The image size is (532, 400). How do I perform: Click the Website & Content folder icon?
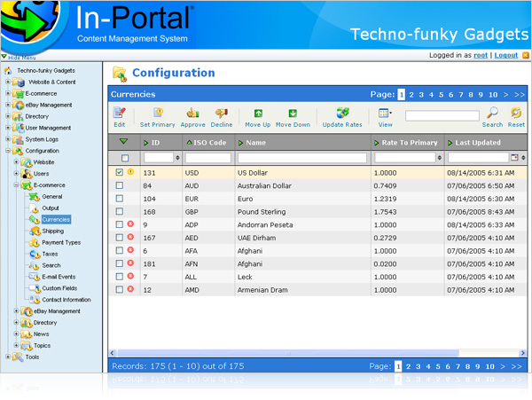[x=19, y=82]
